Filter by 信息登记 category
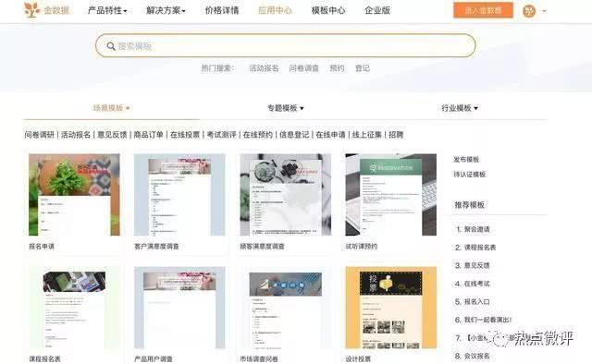This screenshot has width=592, height=364. point(294,135)
